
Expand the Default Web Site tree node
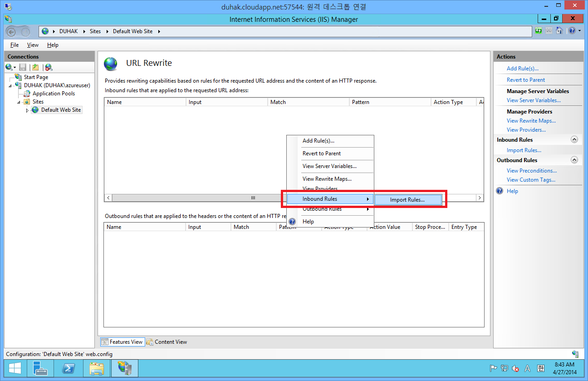pos(27,110)
